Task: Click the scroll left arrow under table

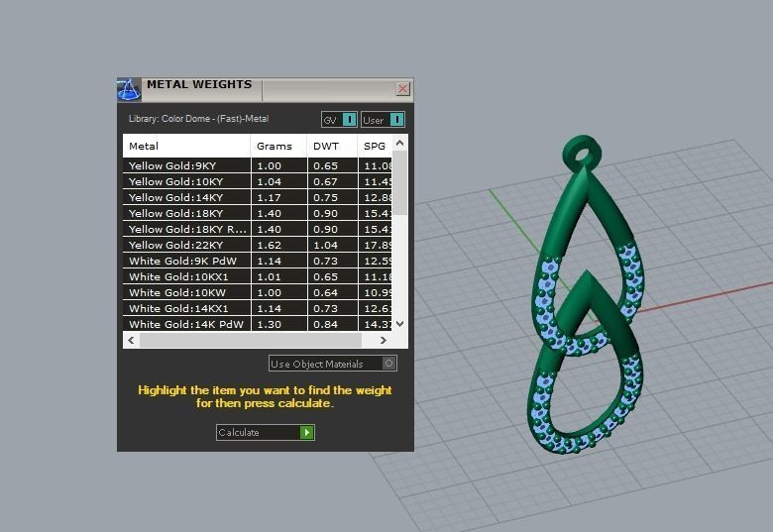Action: click(131, 340)
